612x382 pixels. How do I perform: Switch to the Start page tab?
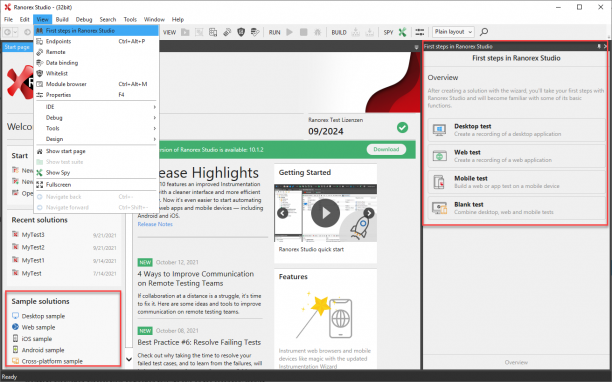click(x=17, y=47)
